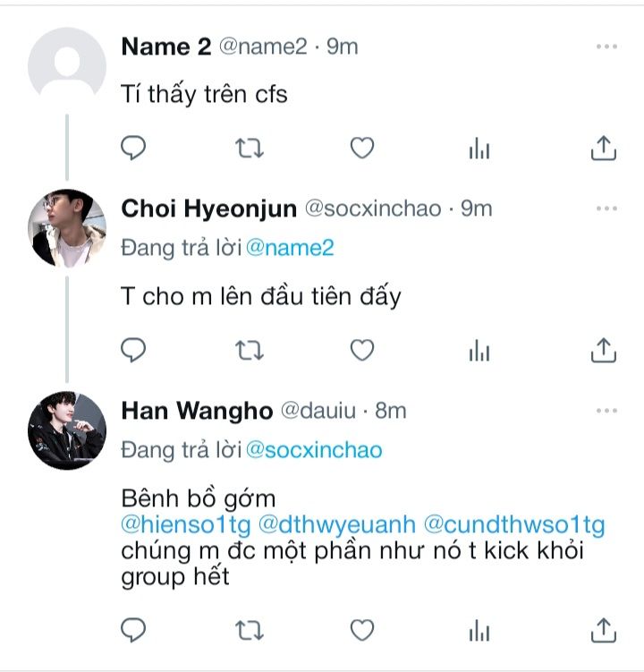Reply to Name 2's tweet

(133, 148)
